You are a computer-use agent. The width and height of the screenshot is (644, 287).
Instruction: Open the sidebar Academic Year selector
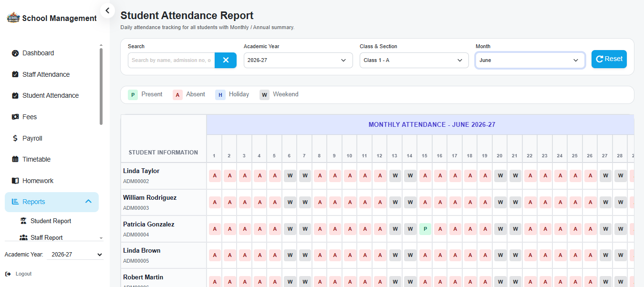pyautogui.click(x=75, y=255)
